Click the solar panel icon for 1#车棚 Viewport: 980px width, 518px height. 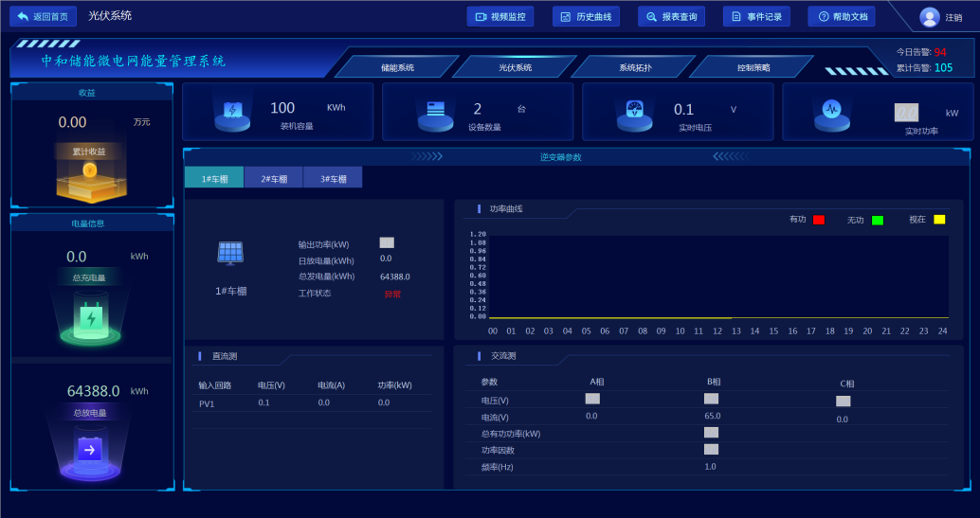230,253
